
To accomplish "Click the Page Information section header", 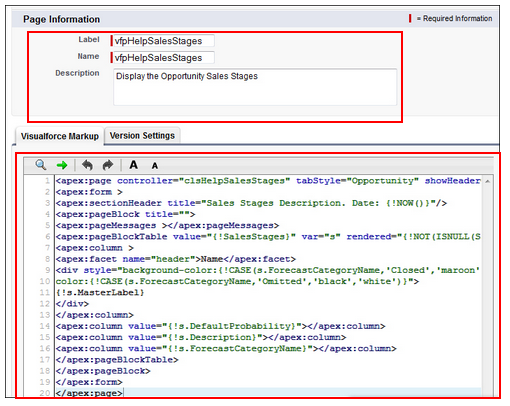I will pyautogui.click(x=62, y=19).
